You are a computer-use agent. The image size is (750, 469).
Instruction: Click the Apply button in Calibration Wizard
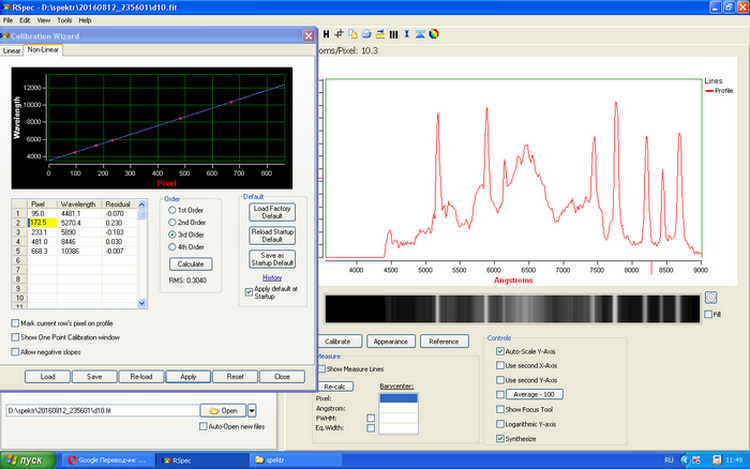click(188, 377)
